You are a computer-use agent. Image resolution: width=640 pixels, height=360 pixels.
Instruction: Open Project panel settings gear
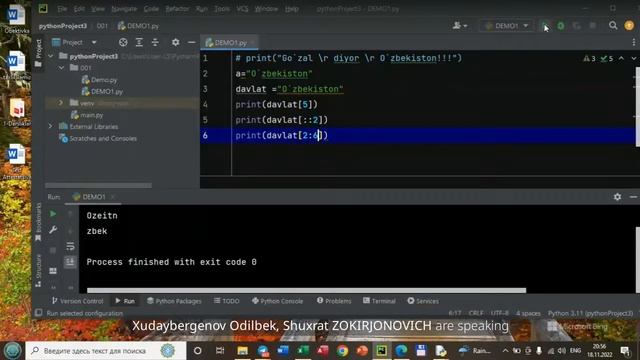tap(176, 42)
